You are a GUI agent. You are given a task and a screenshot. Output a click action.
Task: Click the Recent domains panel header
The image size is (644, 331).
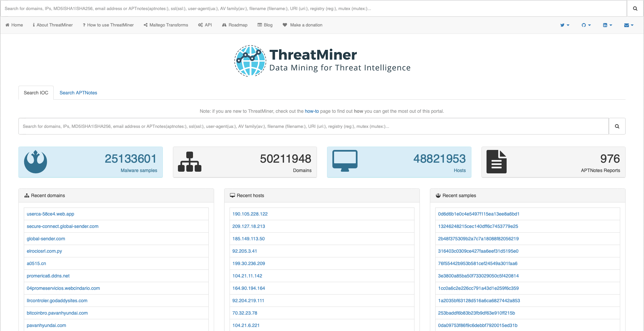116,195
